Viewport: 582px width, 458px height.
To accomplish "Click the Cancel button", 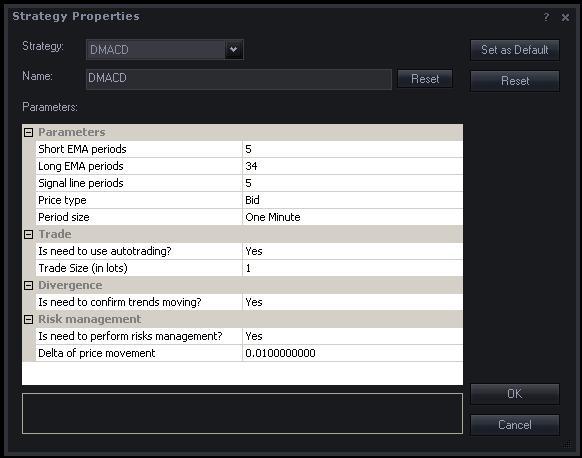I will tap(515, 425).
